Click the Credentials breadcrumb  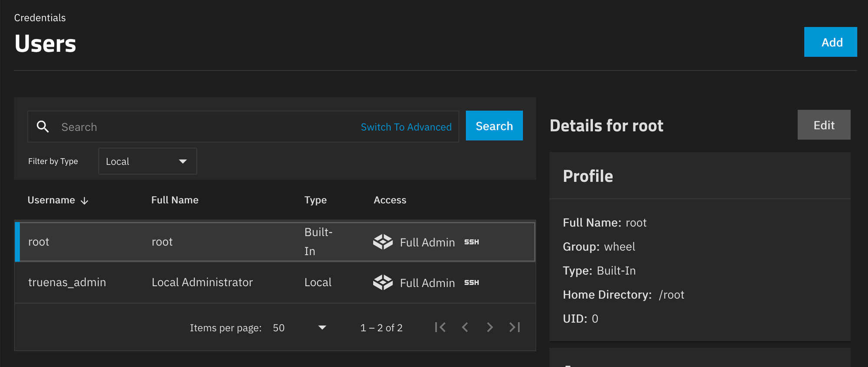(x=40, y=18)
